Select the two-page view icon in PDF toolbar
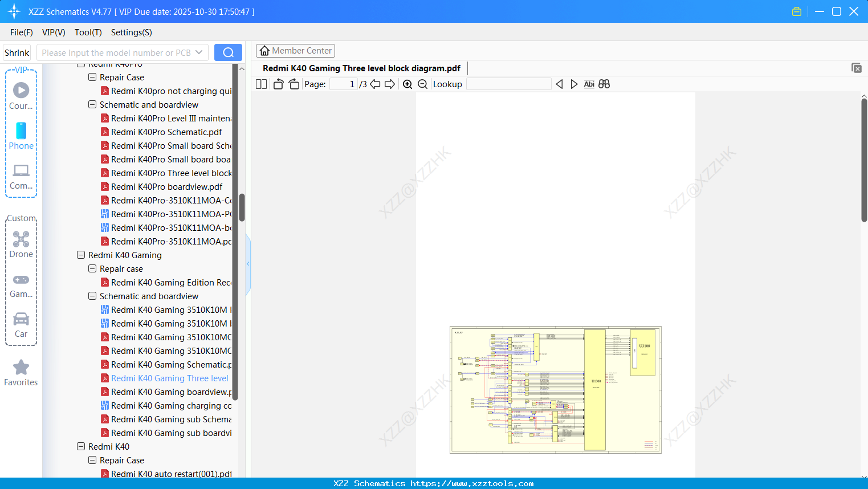This screenshot has width=868, height=489. coord(261,84)
